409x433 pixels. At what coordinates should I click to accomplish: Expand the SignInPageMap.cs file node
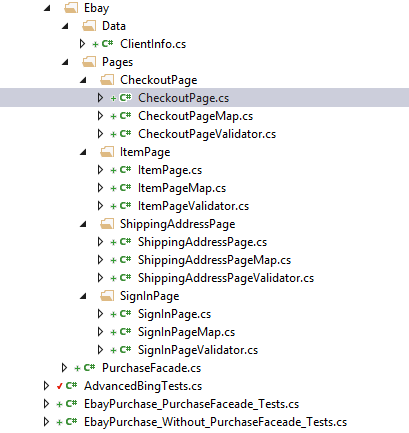100,332
